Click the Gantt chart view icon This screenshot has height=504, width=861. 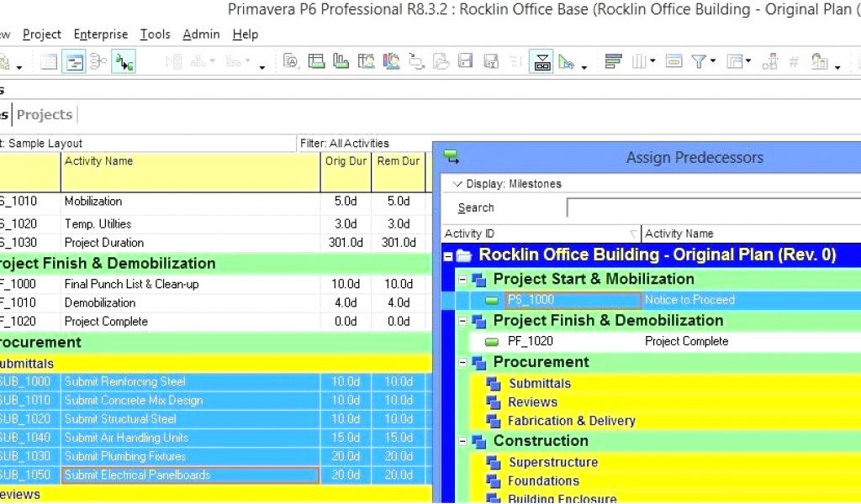click(x=73, y=61)
